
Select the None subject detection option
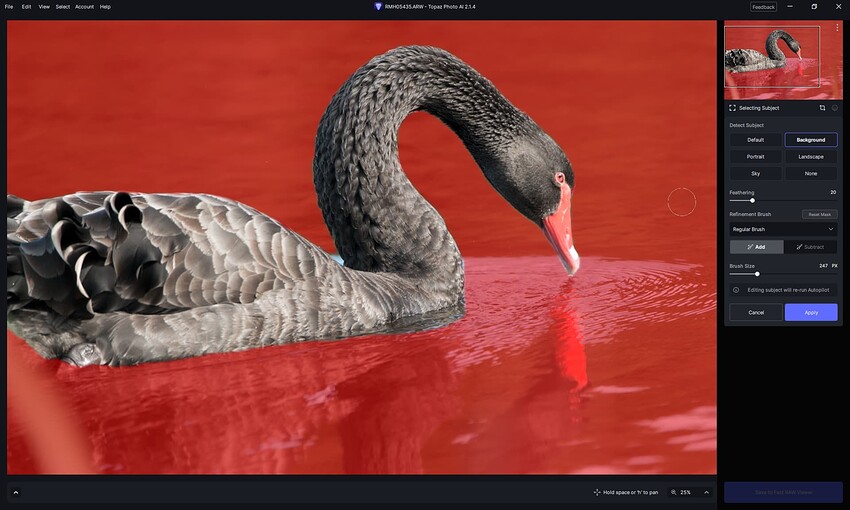pos(811,173)
